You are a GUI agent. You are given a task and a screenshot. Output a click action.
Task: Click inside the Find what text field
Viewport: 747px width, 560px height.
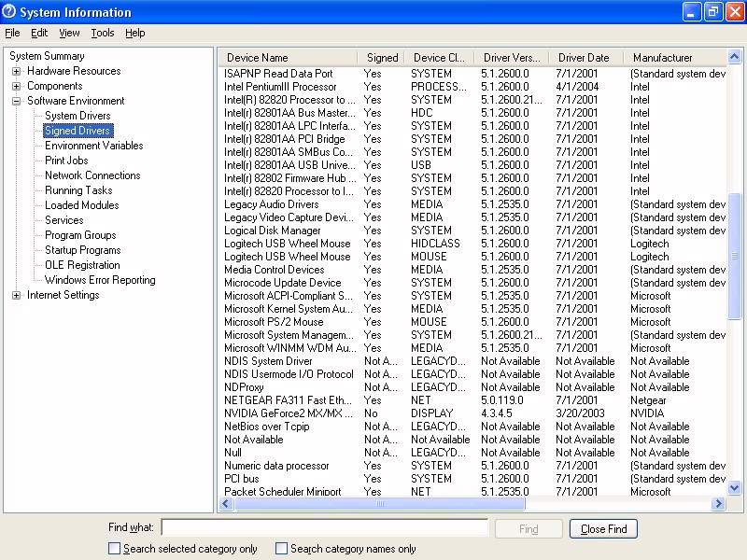coord(325,528)
